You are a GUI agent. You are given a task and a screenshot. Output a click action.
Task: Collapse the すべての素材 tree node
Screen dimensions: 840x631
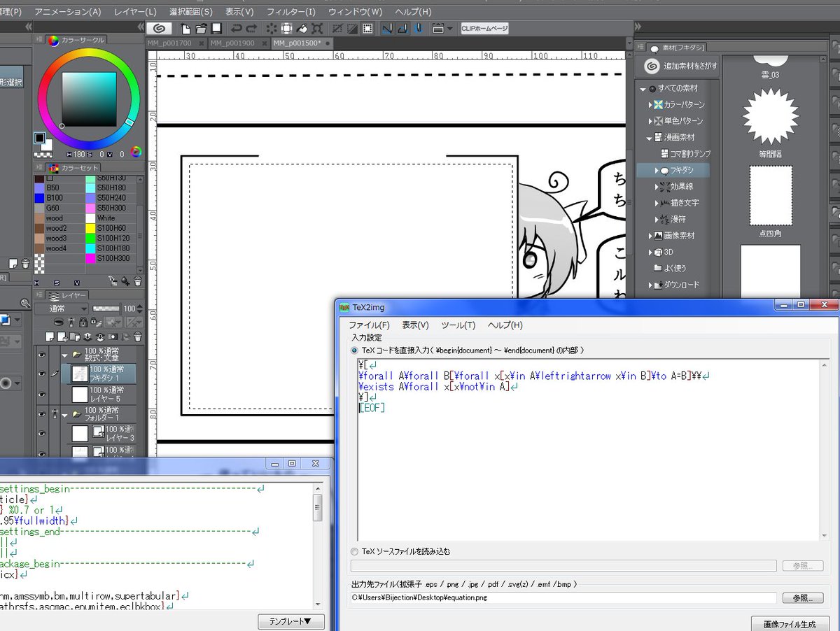(643, 89)
